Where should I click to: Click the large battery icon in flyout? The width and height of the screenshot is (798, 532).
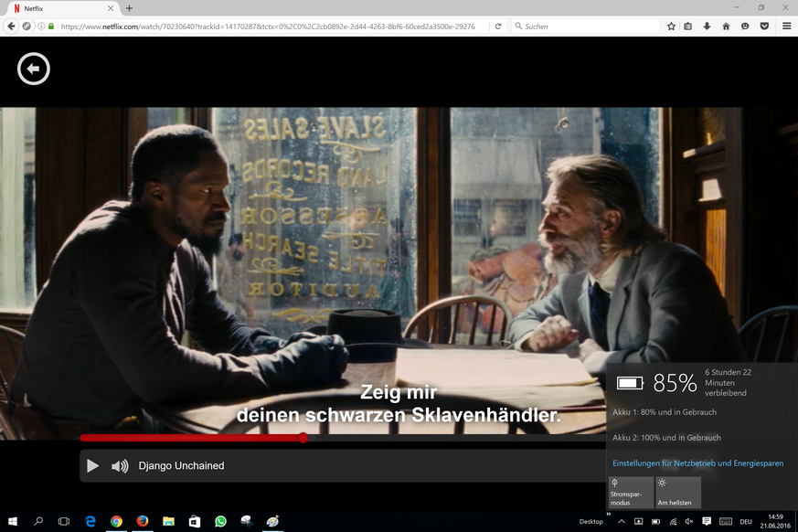pyautogui.click(x=630, y=383)
